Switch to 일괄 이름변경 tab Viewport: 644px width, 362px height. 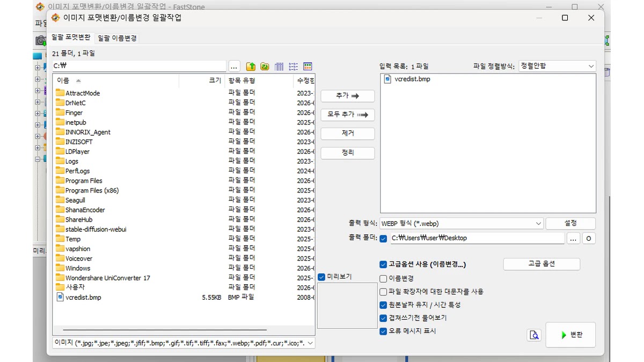(x=117, y=39)
